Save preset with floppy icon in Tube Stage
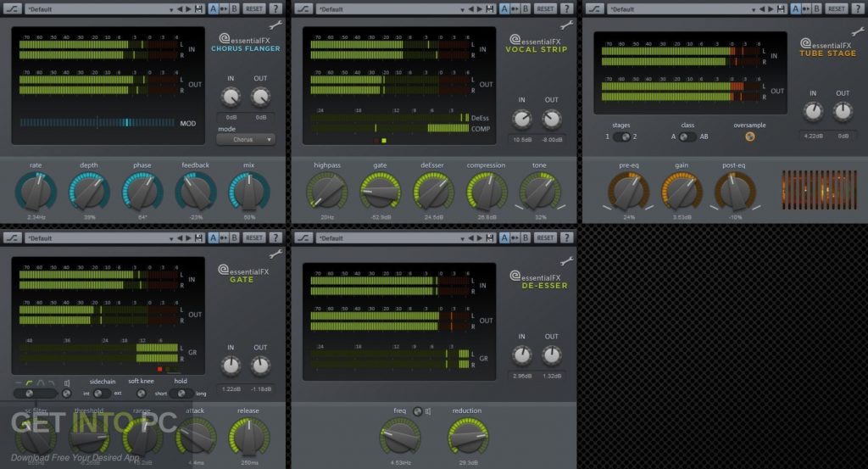The image size is (868, 469). click(x=781, y=8)
